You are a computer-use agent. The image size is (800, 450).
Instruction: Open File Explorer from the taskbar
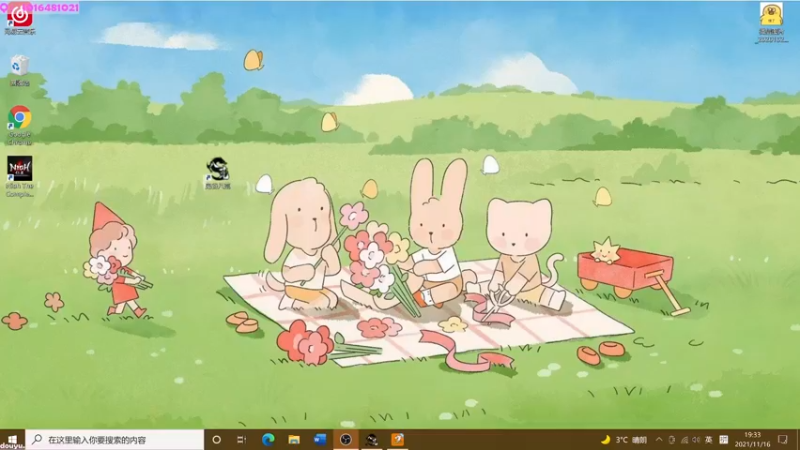pyautogui.click(x=294, y=439)
